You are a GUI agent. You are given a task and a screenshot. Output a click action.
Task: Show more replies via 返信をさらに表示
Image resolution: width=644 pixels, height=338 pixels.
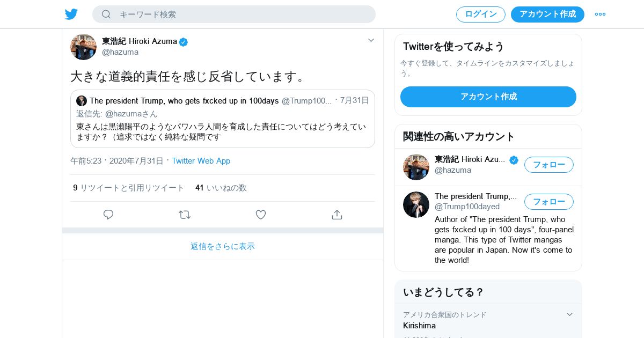223,246
